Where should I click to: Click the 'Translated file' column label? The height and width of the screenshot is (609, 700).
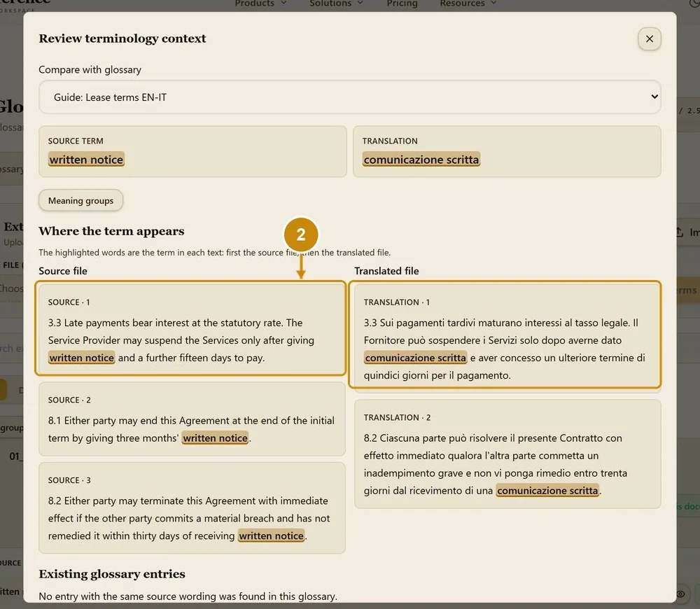pyautogui.click(x=386, y=271)
